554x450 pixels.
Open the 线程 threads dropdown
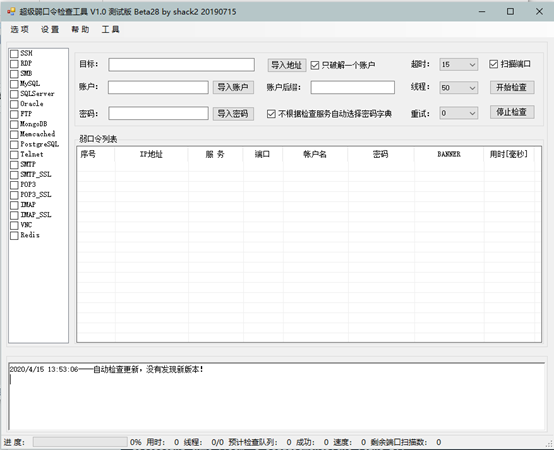(459, 88)
